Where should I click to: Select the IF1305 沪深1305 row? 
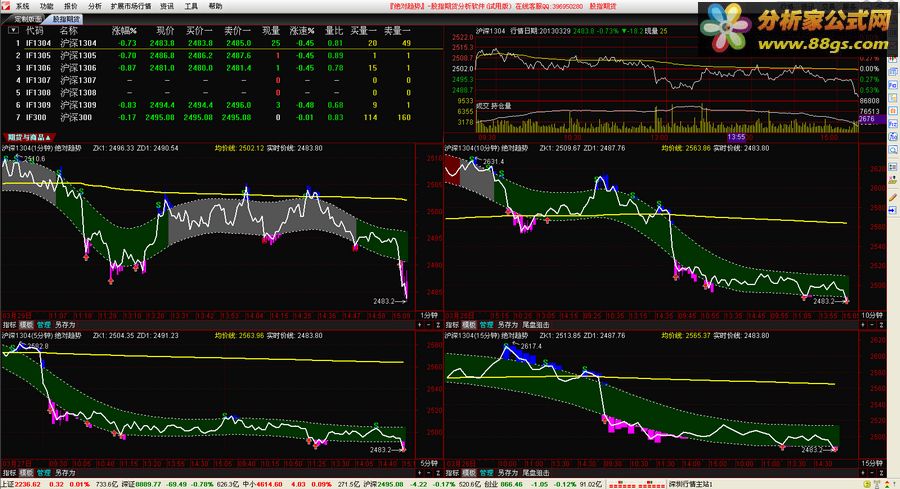tap(222, 56)
